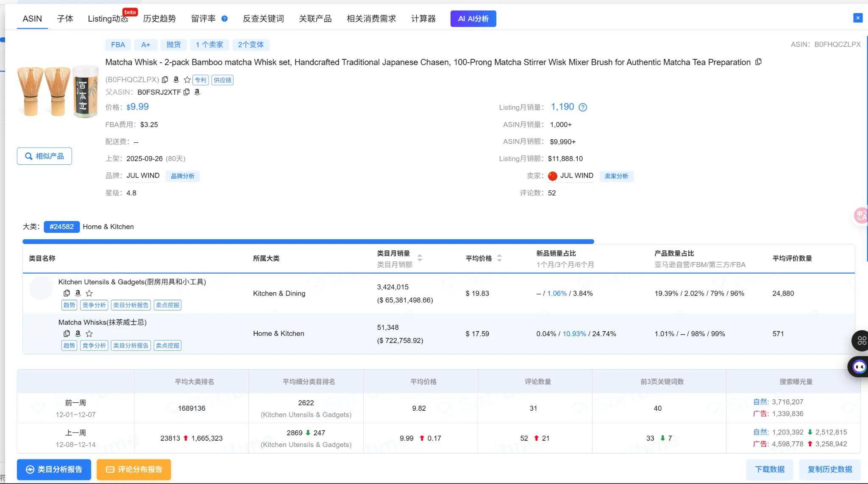Viewport: 868px width, 484px height.
Task: Click help icon beside 留评率 tab
Action: (225, 19)
